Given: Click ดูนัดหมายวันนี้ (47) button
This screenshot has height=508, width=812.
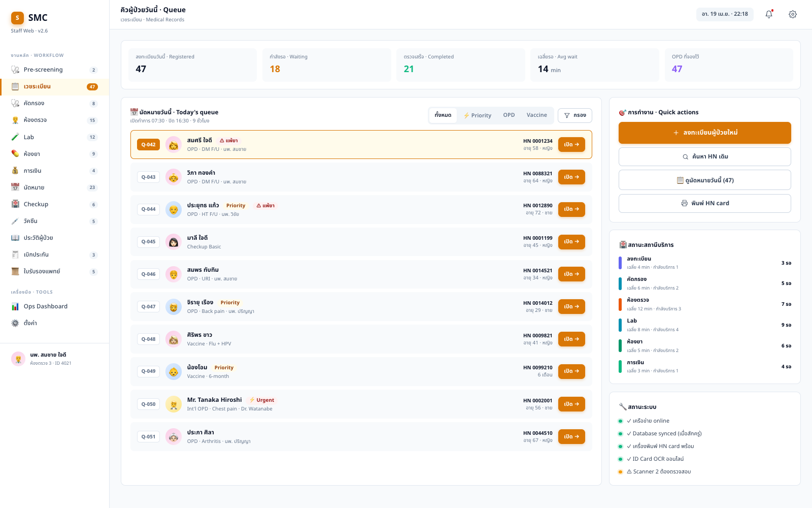Looking at the screenshot, I should tap(705, 180).
